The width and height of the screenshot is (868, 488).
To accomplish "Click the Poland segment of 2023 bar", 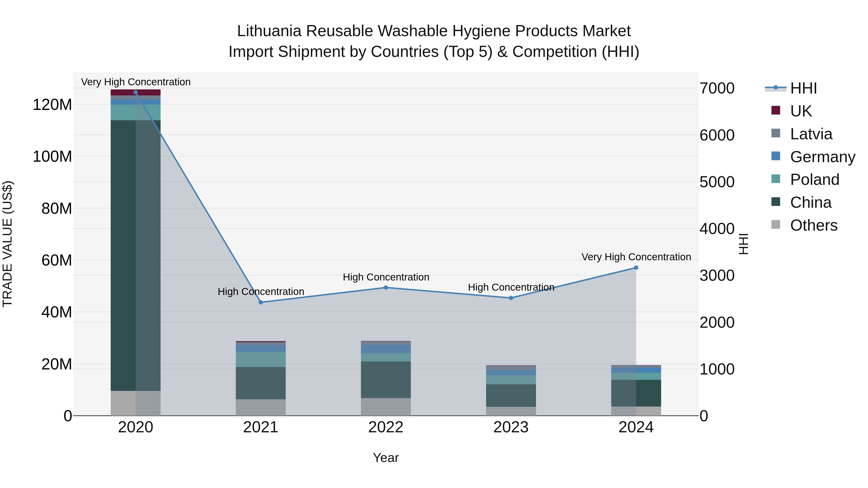I will click(x=511, y=380).
